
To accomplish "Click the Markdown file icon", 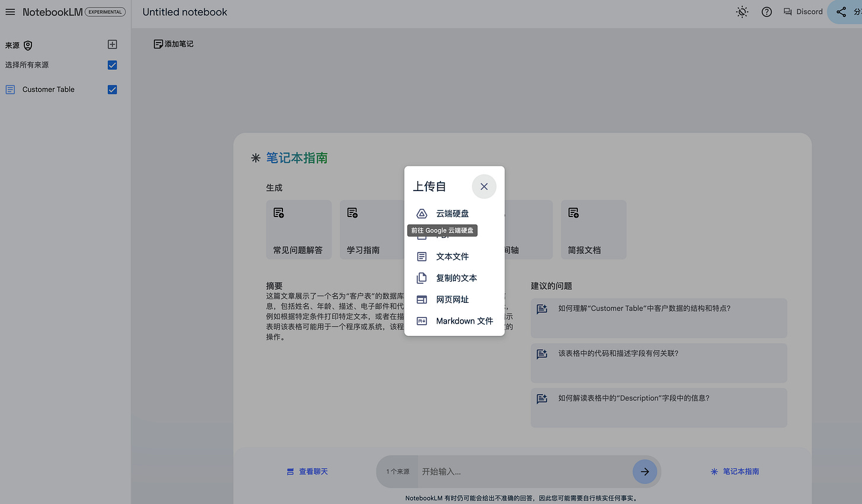I will coord(422,321).
